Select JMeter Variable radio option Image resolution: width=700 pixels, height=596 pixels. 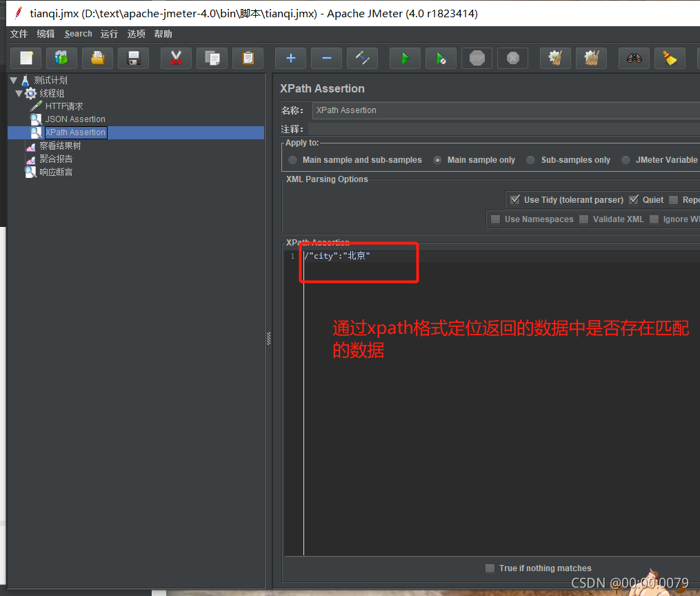click(626, 160)
